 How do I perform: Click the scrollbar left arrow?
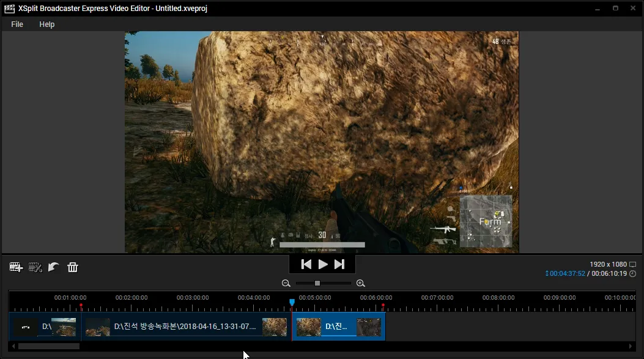pyautogui.click(x=13, y=346)
